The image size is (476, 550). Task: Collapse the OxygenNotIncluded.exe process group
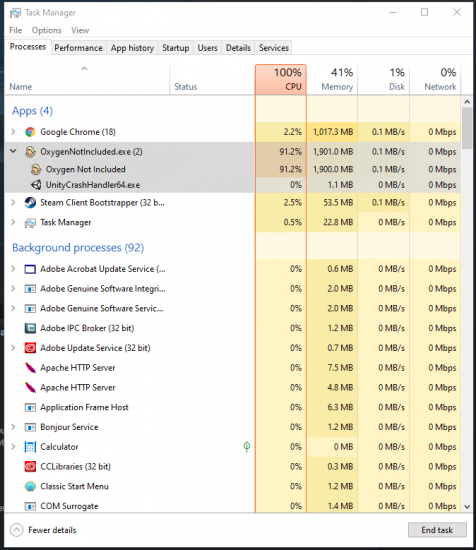click(x=13, y=151)
